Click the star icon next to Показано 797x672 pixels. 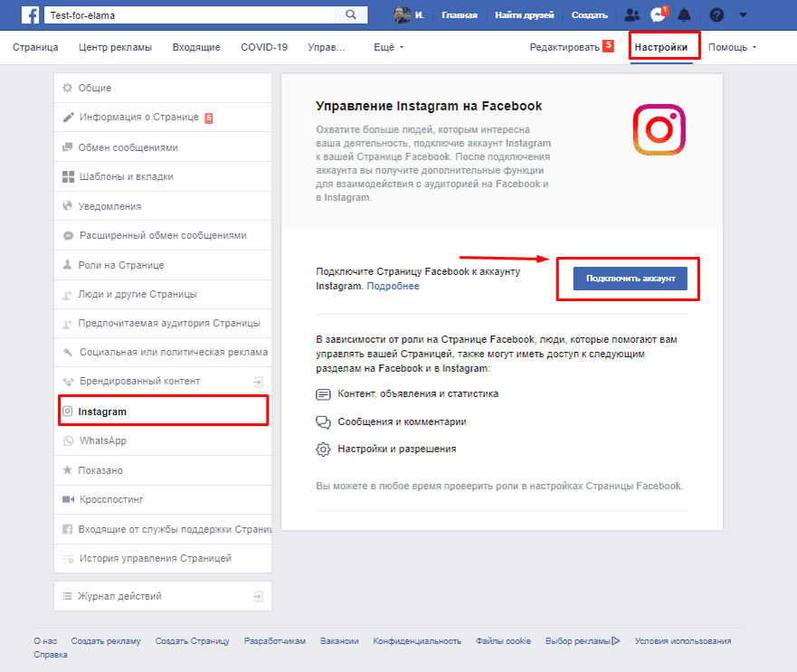point(67,469)
